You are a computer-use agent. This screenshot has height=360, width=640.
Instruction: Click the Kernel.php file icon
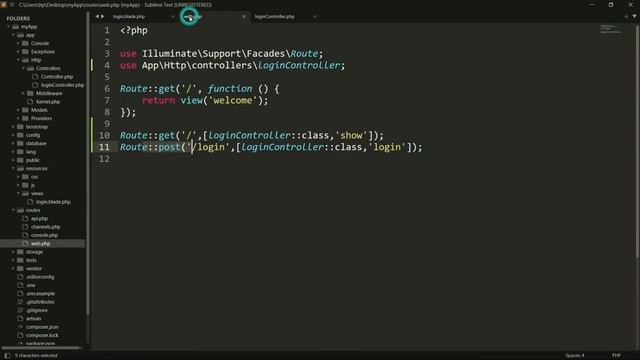(30, 102)
